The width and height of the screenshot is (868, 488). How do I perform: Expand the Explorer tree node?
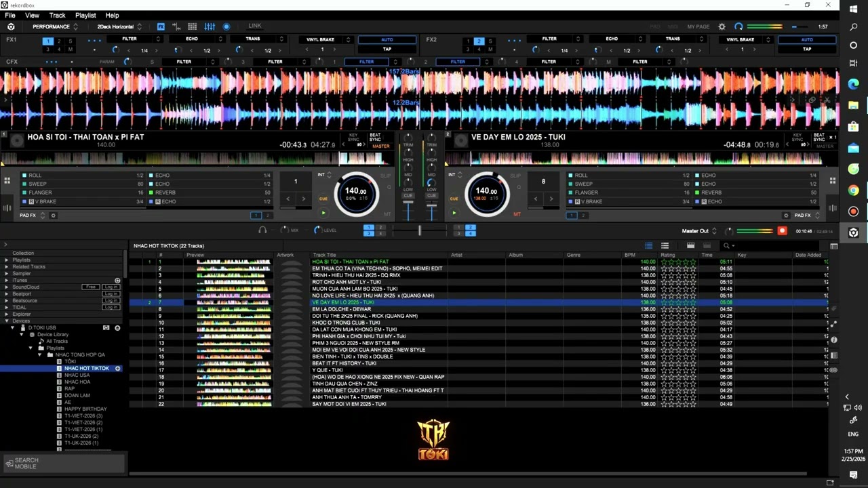(7, 314)
